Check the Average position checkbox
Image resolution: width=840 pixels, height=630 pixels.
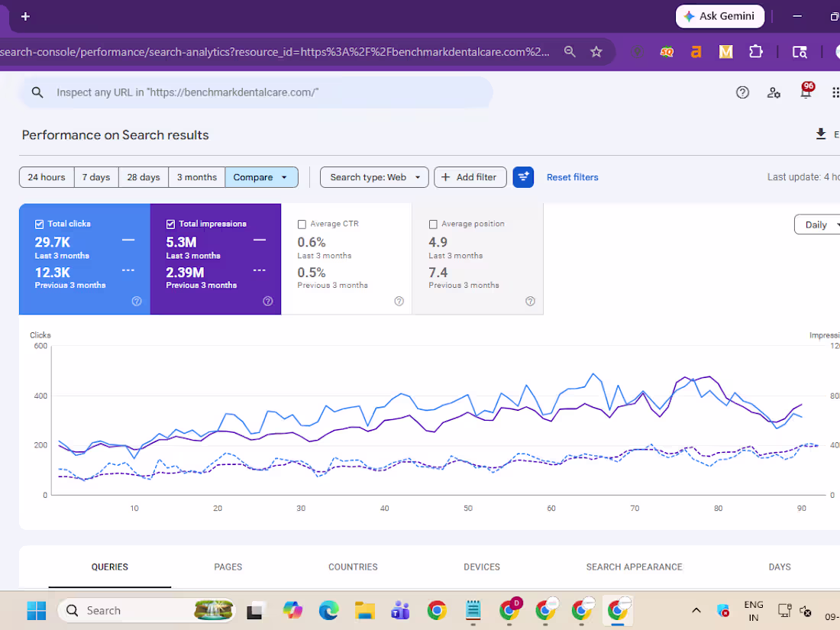point(433,225)
